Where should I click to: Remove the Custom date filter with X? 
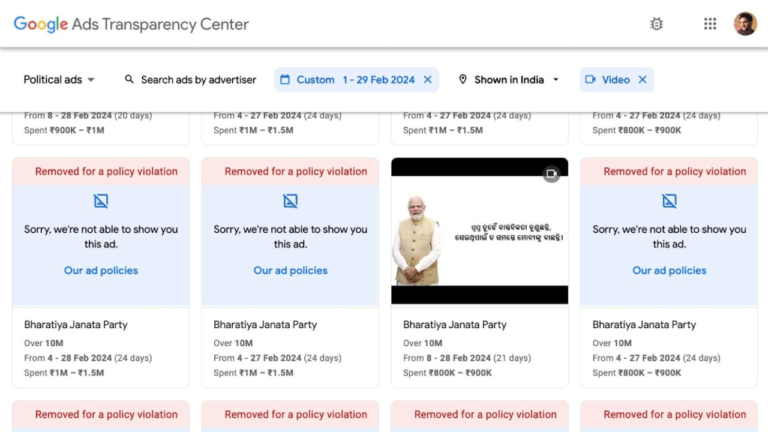[x=428, y=79]
